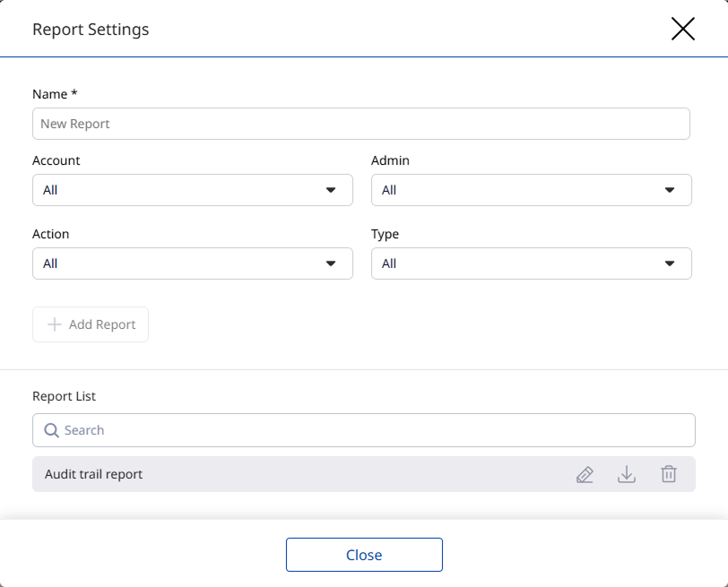Expand the Admin dropdown list

pyautogui.click(x=520, y=190)
